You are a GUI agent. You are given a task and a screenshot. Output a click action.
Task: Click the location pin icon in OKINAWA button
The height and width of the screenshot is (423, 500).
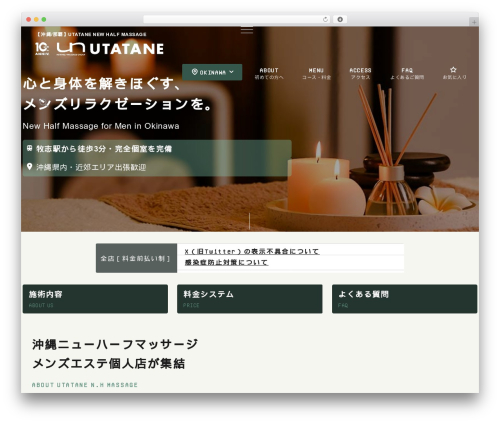195,72
